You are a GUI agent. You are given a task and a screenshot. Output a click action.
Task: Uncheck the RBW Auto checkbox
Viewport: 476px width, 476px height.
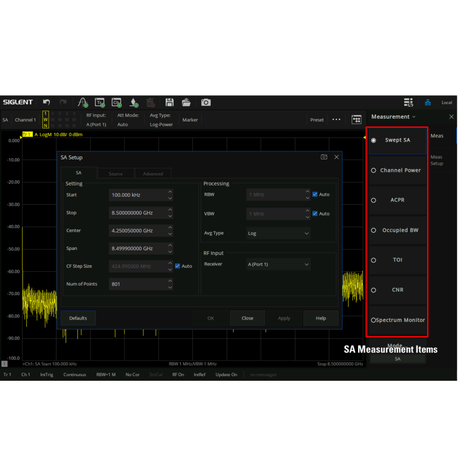pos(315,195)
